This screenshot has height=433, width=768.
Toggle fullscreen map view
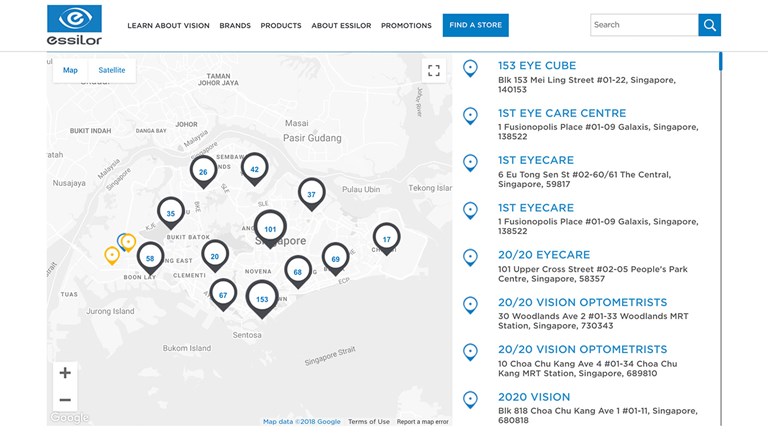coord(433,71)
